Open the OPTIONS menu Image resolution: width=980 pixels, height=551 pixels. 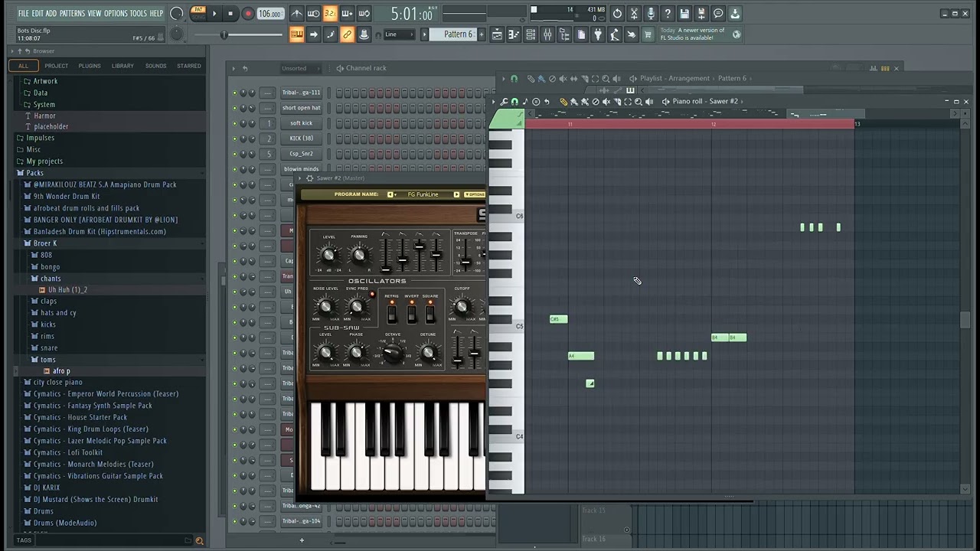pyautogui.click(x=116, y=14)
